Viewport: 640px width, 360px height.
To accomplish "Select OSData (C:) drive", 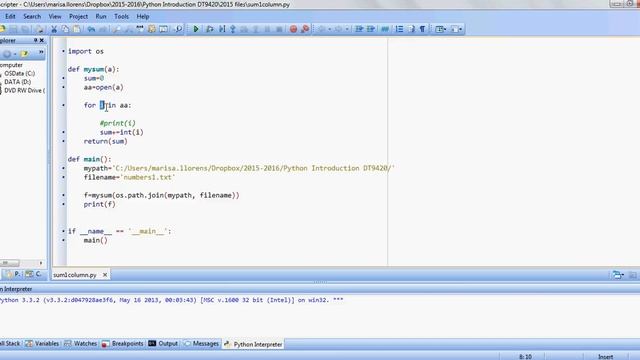I will [x=19, y=73].
